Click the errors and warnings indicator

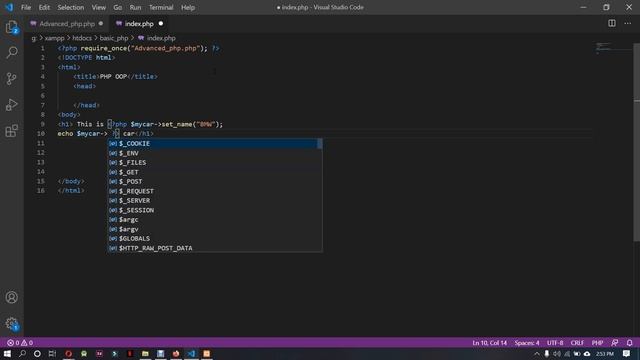[x=20, y=343]
